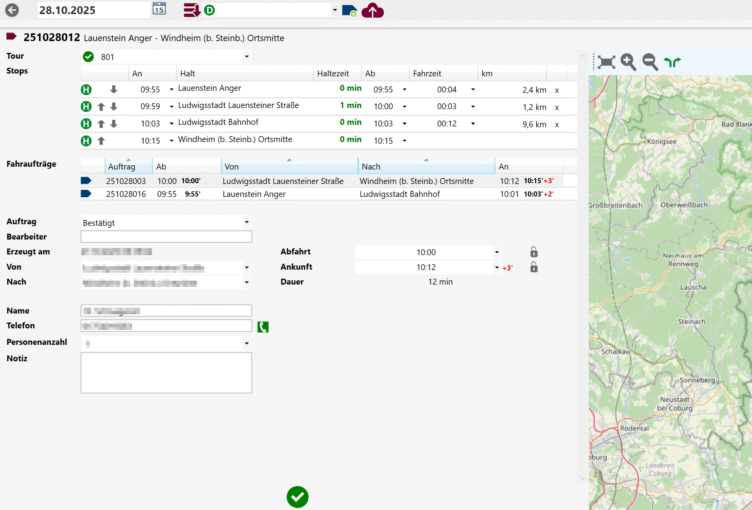The height and width of the screenshot is (510, 752).
Task: Confirm with the green checkmark button at bottom
Action: [297, 496]
